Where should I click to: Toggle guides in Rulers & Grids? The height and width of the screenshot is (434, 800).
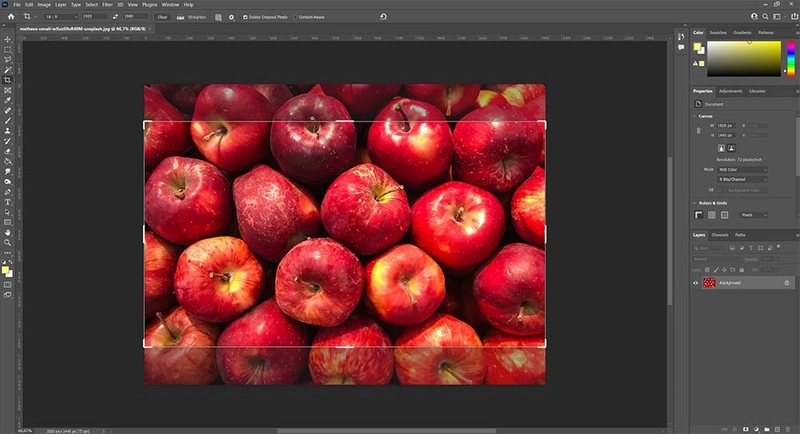point(724,215)
